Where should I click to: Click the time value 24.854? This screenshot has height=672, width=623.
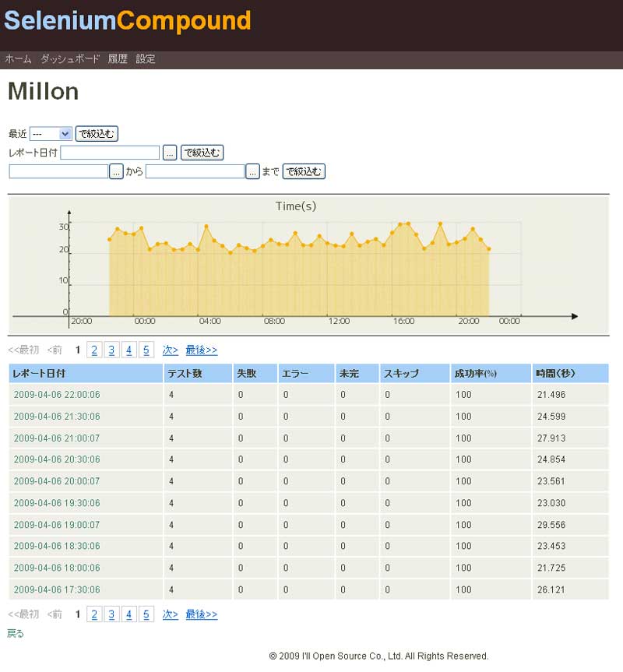pos(551,459)
